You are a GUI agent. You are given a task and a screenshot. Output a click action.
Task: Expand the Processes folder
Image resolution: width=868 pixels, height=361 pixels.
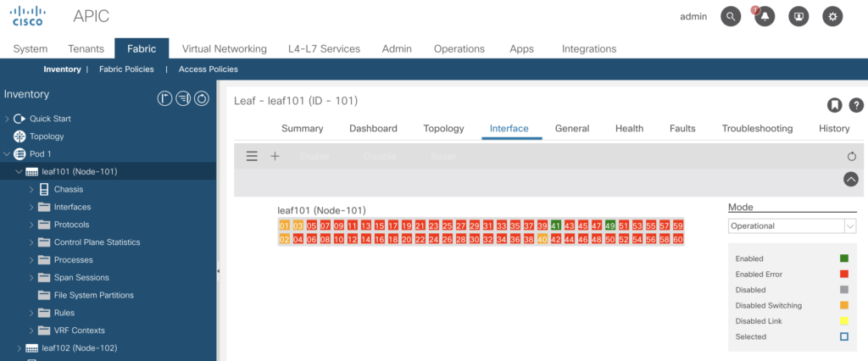point(31,259)
